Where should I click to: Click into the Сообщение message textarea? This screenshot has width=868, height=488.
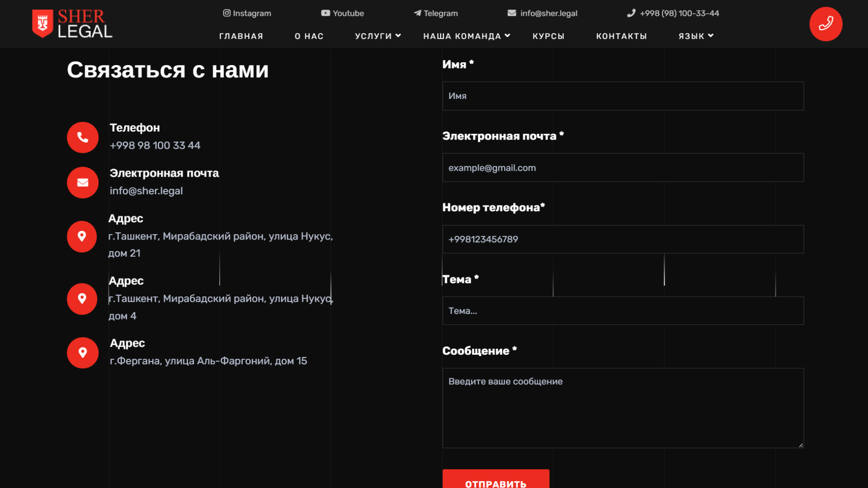click(623, 408)
